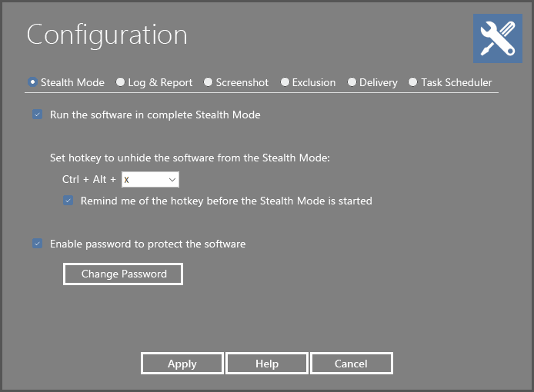This screenshot has height=392, width=534.
Task: Switch to the Delivery settings section
Action: pyautogui.click(x=352, y=82)
